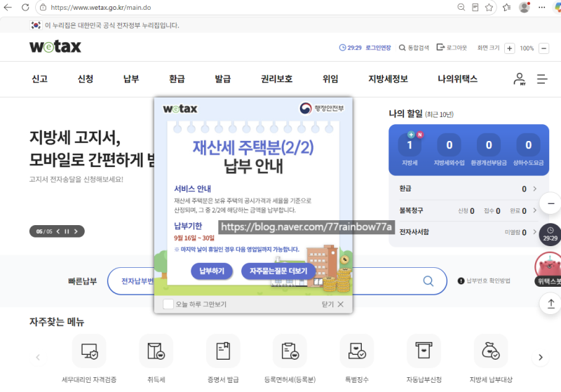
Task: Pause the banner slideshow
Action: click(x=67, y=231)
